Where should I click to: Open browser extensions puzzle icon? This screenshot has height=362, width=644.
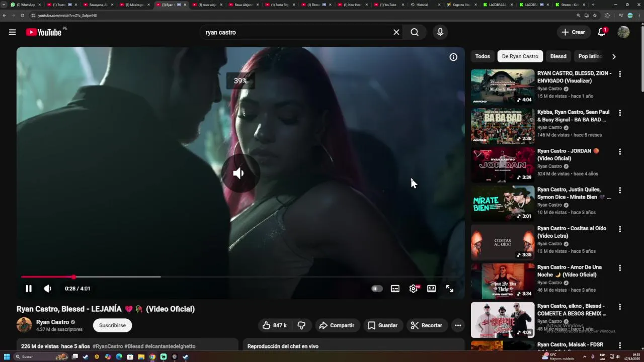(x=607, y=16)
